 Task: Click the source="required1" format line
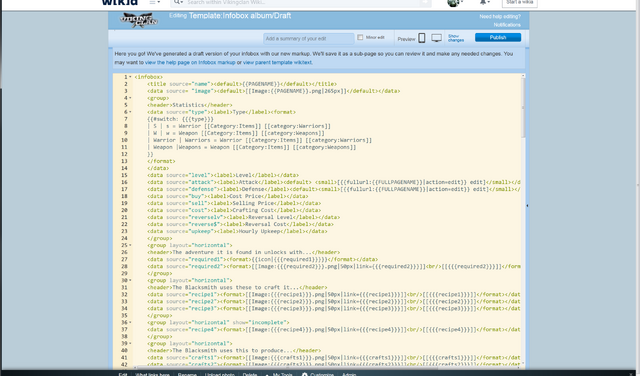pyautogui.click(x=262, y=259)
